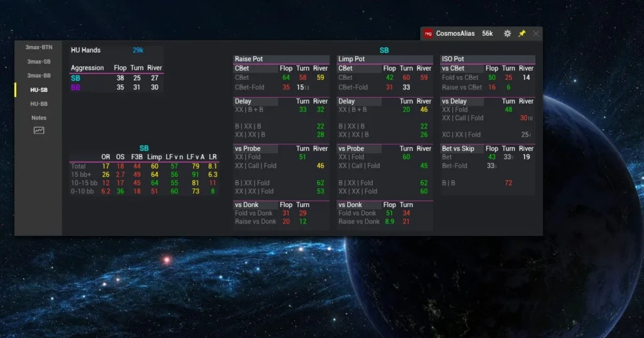The width and height of the screenshot is (644, 338).
Task: Click the Total row label
Action: (x=78, y=166)
